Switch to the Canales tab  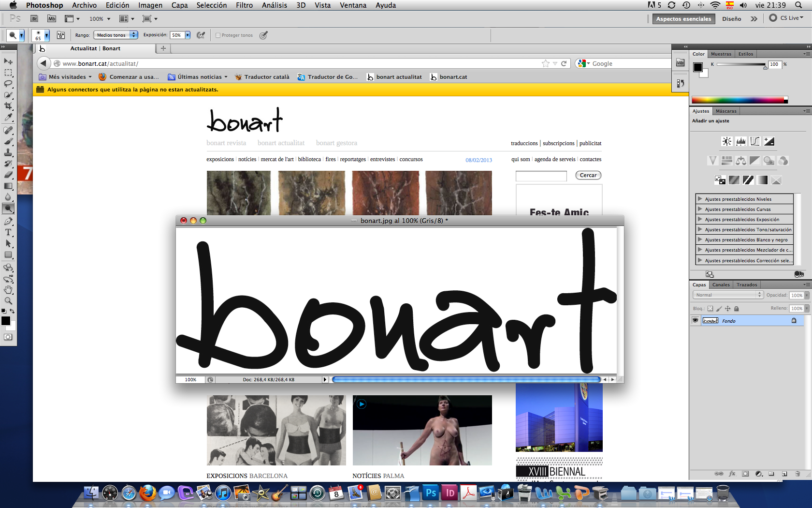coord(721,284)
